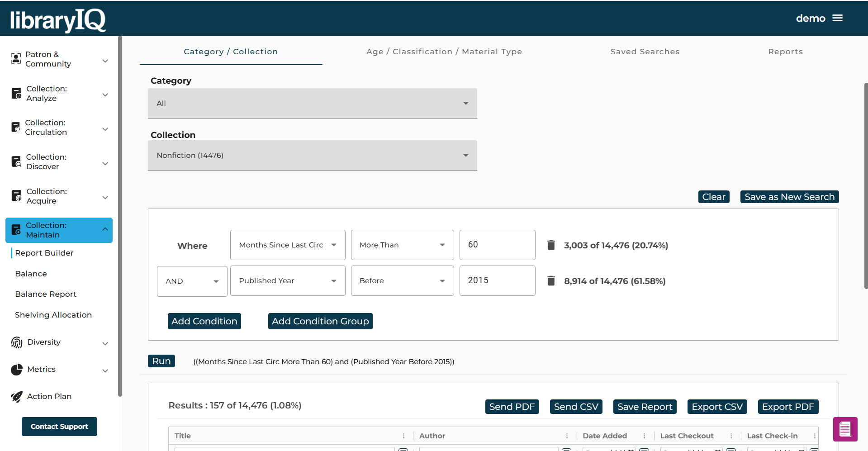Image resolution: width=868 pixels, height=451 pixels.
Task: Open the More Than operator dropdown
Action: 402,245
